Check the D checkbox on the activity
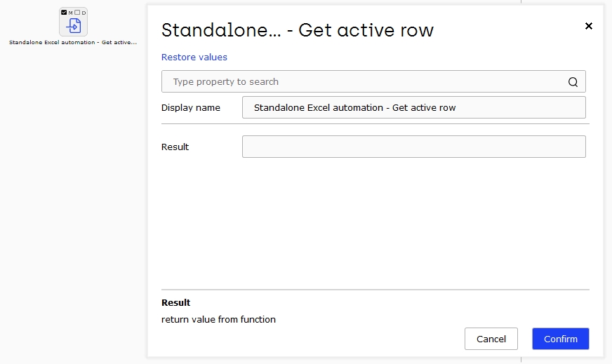Screen dimensions: 612x364 (x=77, y=13)
